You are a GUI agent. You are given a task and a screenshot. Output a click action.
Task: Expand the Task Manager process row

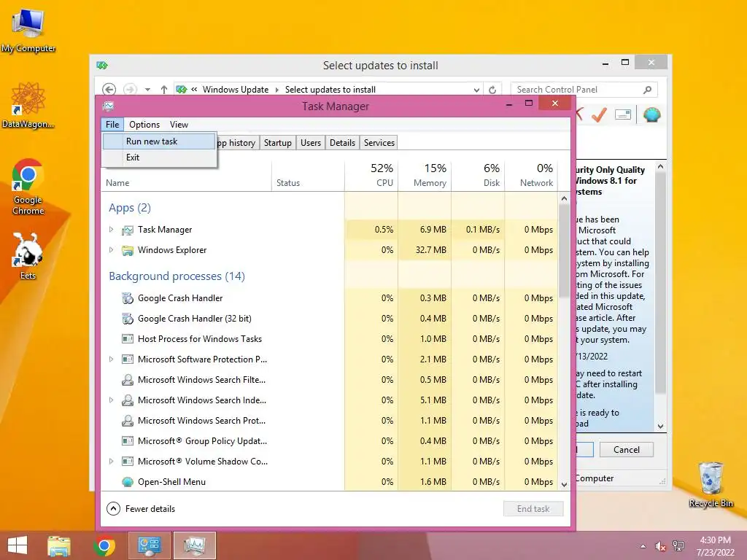112,230
